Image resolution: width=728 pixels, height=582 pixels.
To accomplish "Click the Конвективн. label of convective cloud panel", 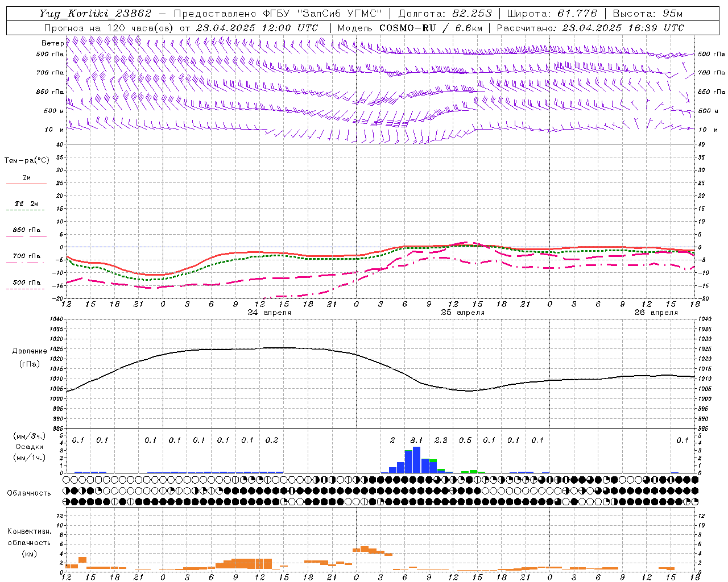I will pyautogui.click(x=29, y=531).
